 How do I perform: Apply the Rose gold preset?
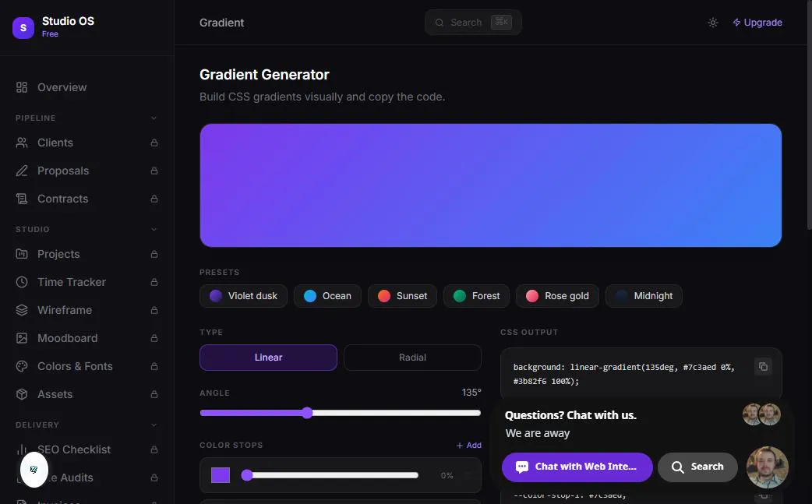tap(557, 296)
